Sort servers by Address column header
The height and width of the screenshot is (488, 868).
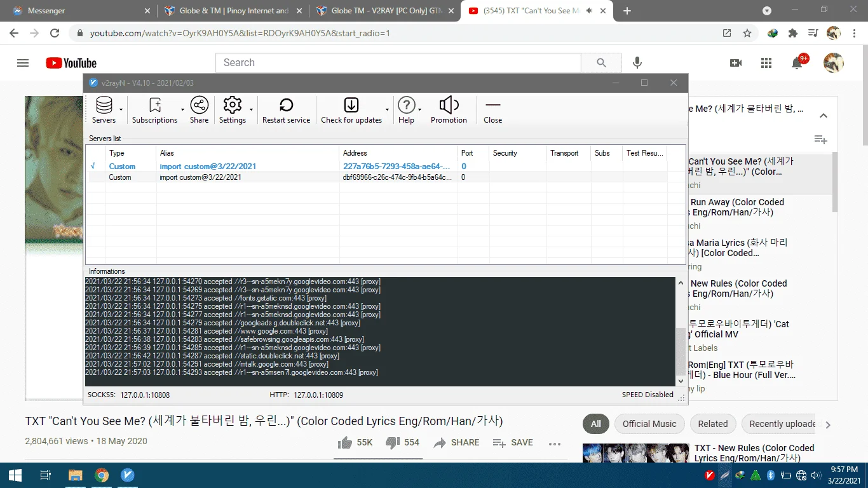(398, 153)
